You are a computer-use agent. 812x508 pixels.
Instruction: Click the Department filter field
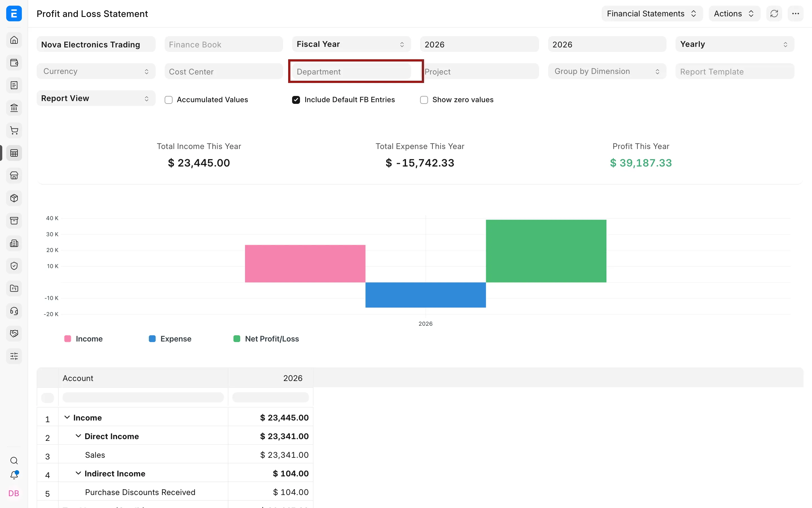351,71
